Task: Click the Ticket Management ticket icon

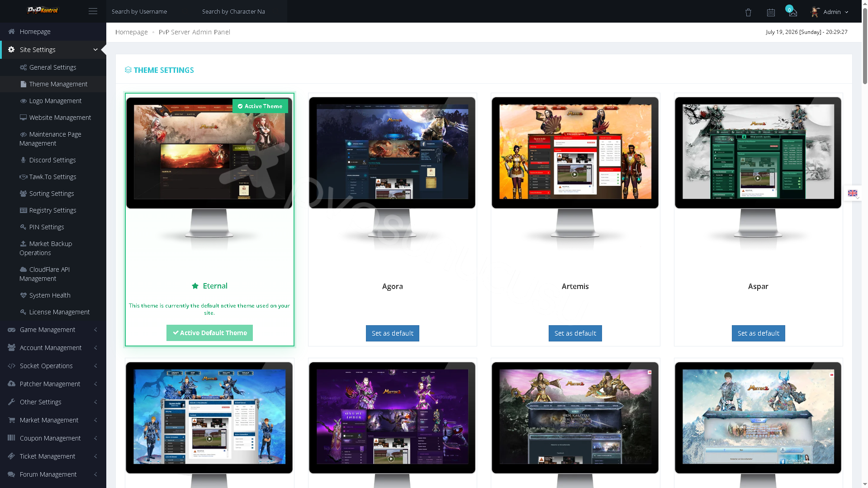Action: 11,456
